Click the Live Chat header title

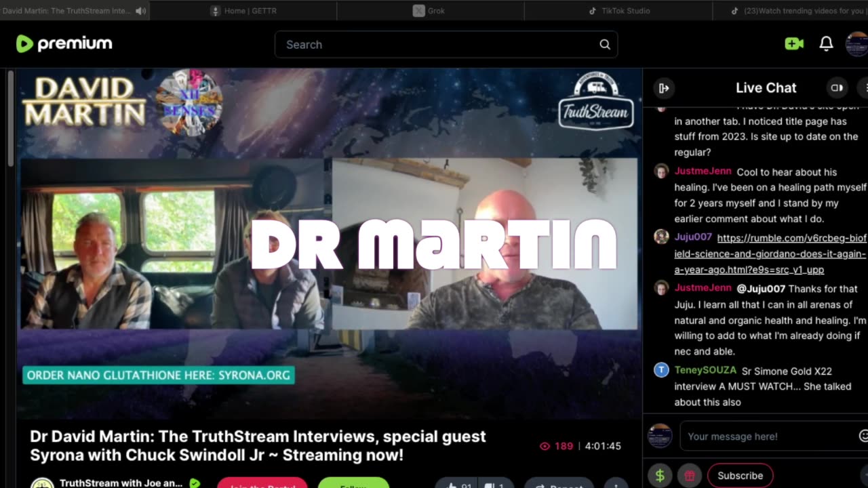click(766, 87)
